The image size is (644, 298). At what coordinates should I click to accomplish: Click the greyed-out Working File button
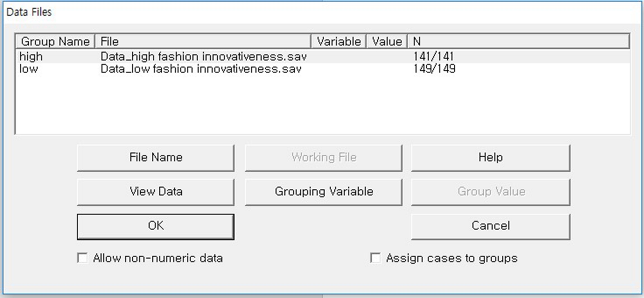click(x=324, y=158)
